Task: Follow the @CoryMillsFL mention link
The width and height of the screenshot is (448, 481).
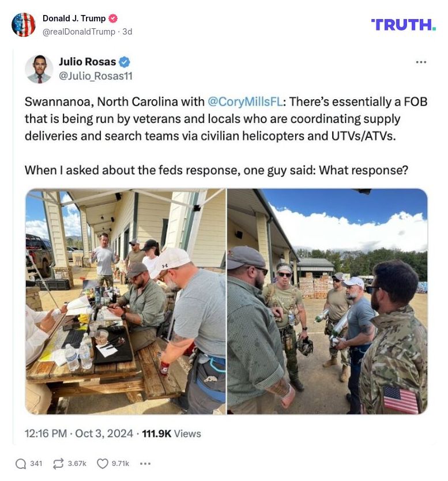Action: pos(245,102)
